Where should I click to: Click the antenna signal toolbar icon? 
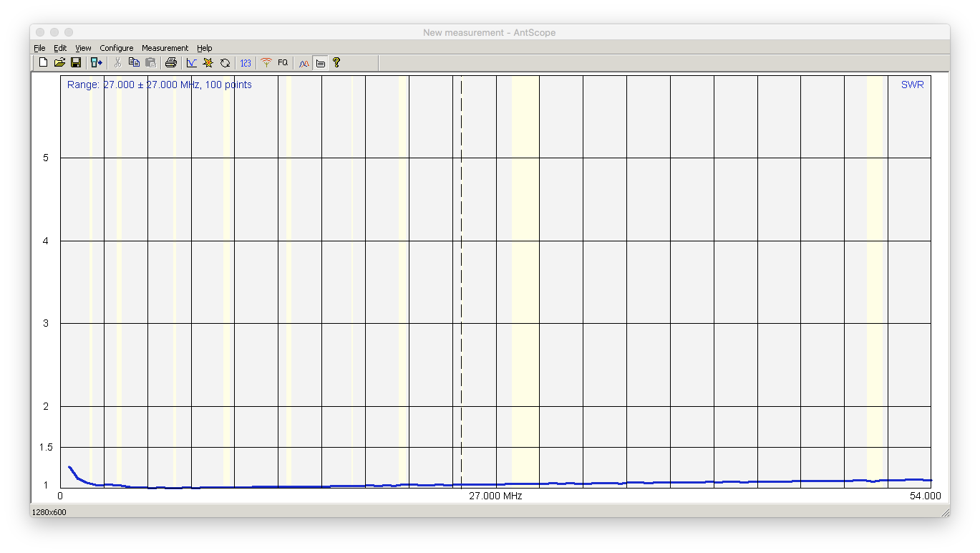coord(266,63)
